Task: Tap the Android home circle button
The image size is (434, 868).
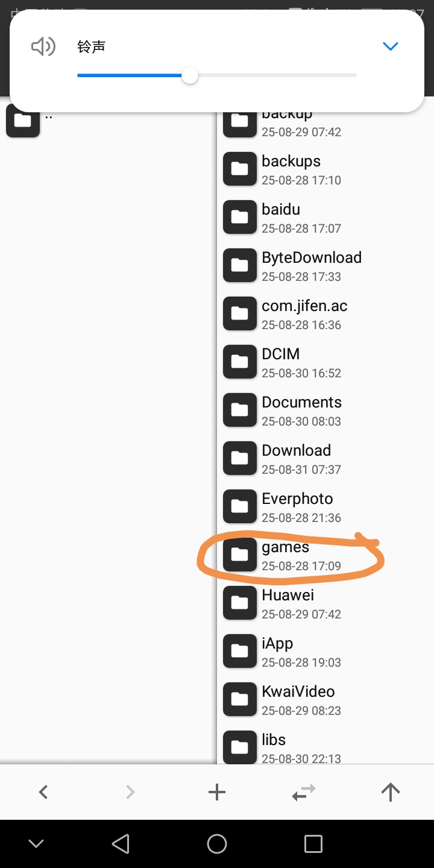Action: coord(217,844)
